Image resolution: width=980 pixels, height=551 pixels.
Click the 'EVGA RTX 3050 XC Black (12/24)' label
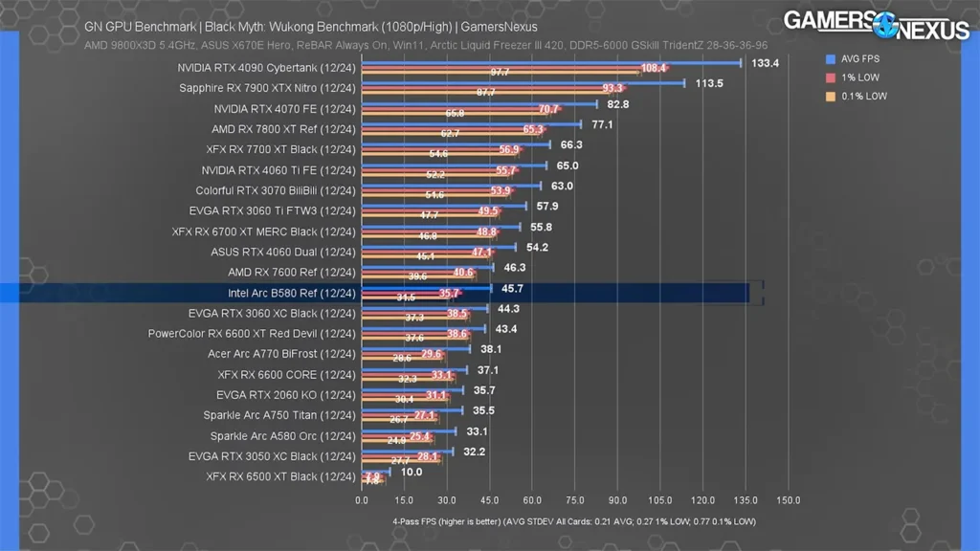(272, 456)
